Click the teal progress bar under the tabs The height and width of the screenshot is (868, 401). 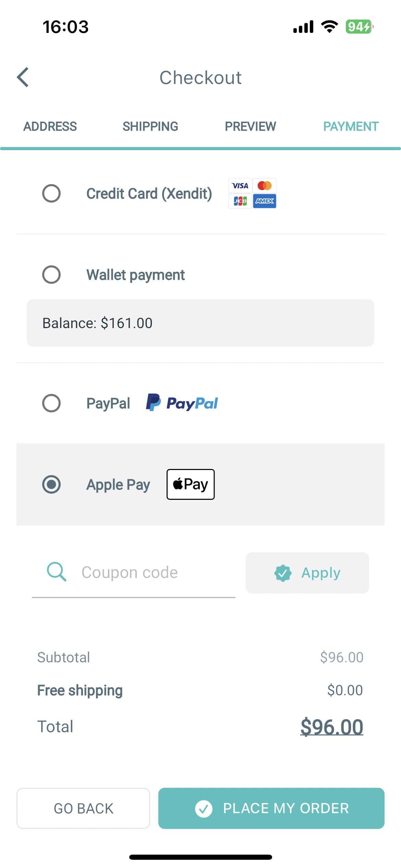click(x=200, y=148)
